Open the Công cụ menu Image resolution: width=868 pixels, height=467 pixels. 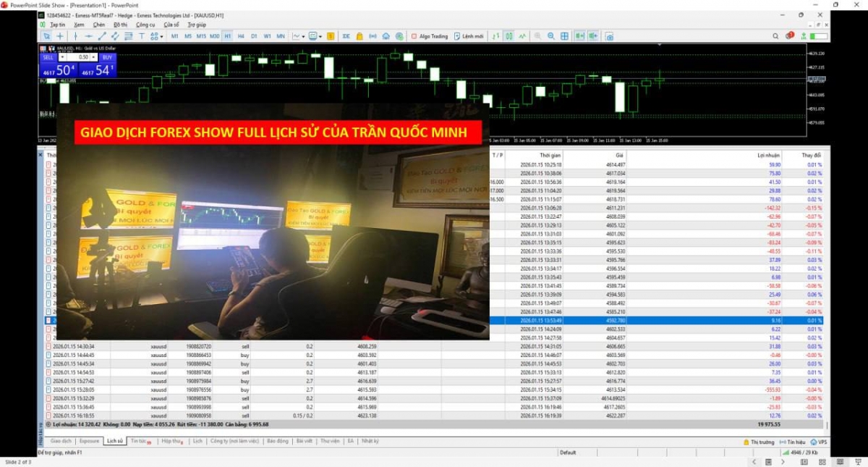(145, 25)
